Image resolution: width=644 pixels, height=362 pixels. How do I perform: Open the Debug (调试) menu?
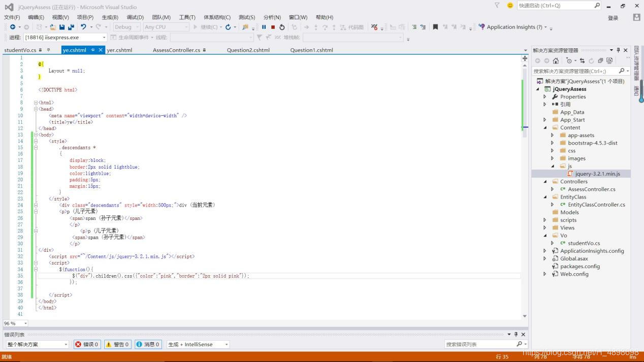[135, 17]
